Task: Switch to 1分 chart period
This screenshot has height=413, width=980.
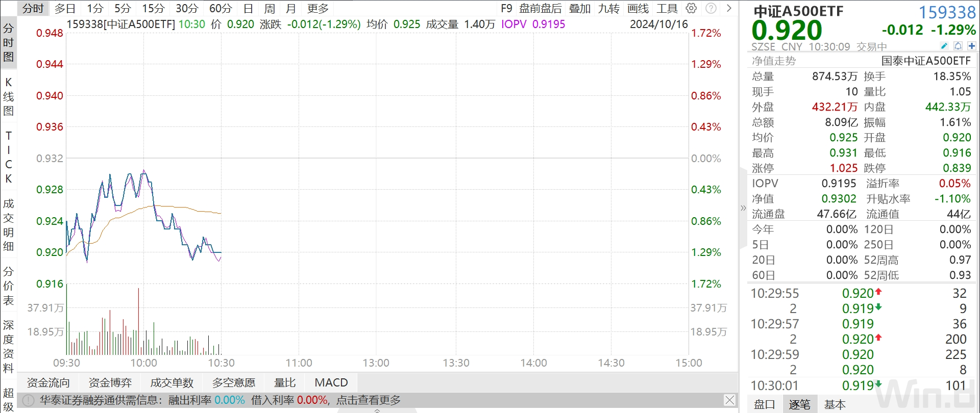Action: tap(95, 8)
